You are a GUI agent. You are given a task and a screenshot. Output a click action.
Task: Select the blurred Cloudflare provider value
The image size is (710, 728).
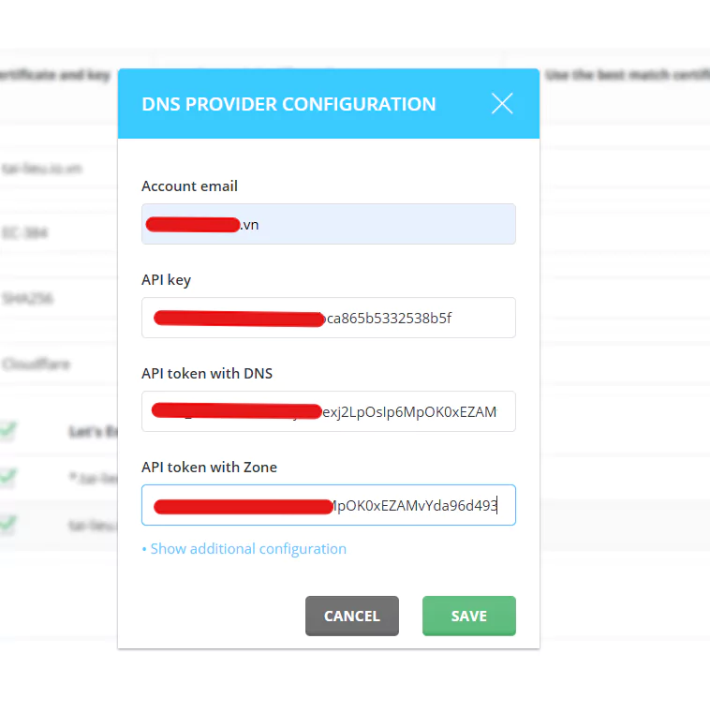click(x=36, y=364)
